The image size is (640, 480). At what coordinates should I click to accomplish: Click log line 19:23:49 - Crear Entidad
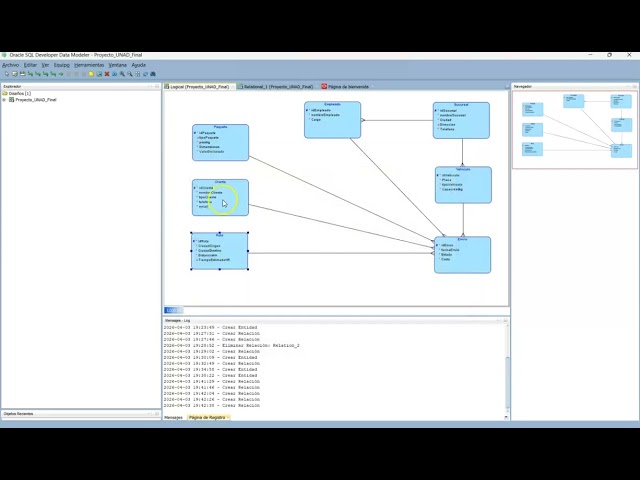(211, 327)
